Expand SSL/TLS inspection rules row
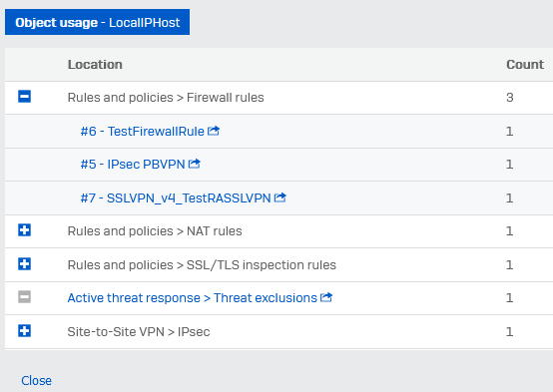553x392 pixels. click(24, 263)
